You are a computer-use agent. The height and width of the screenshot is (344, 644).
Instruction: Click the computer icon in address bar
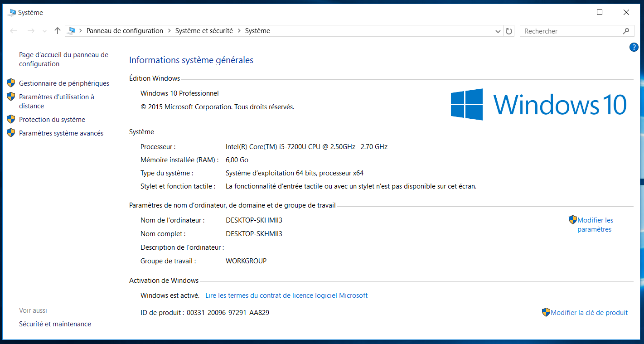[72, 31]
